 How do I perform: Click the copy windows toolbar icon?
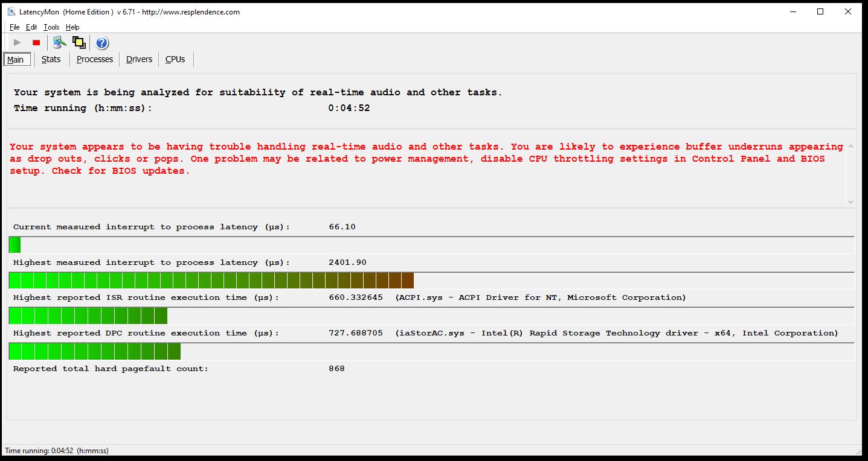(x=79, y=42)
